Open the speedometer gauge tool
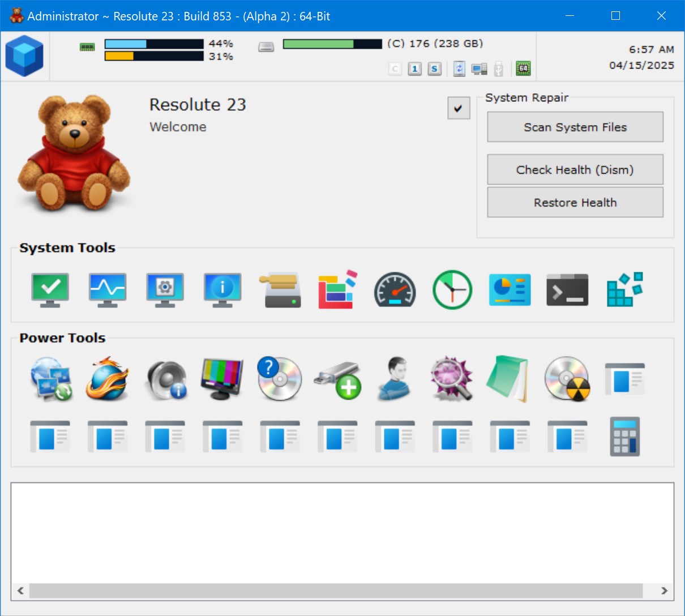 coord(395,290)
